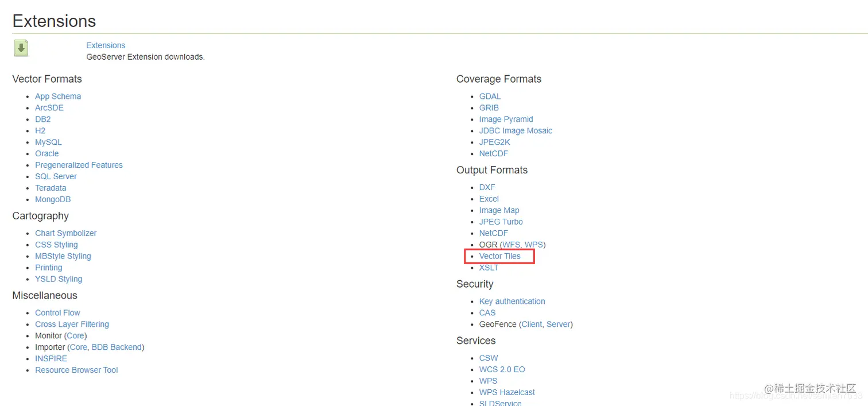
Task: Open the Chart Symbolizer link
Action: 66,233
